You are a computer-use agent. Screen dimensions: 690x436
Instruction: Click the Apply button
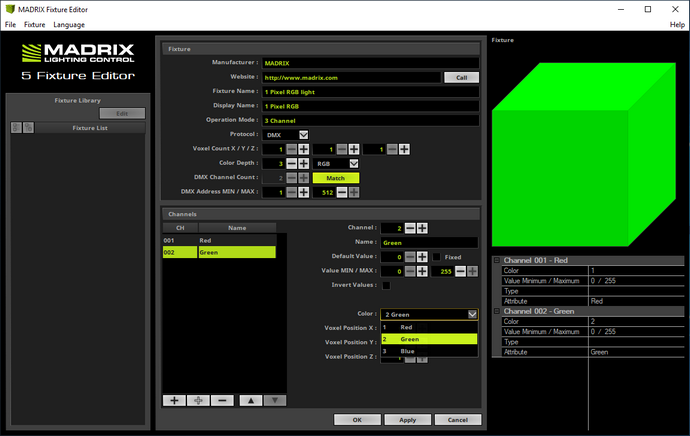[x=407, y=420]
